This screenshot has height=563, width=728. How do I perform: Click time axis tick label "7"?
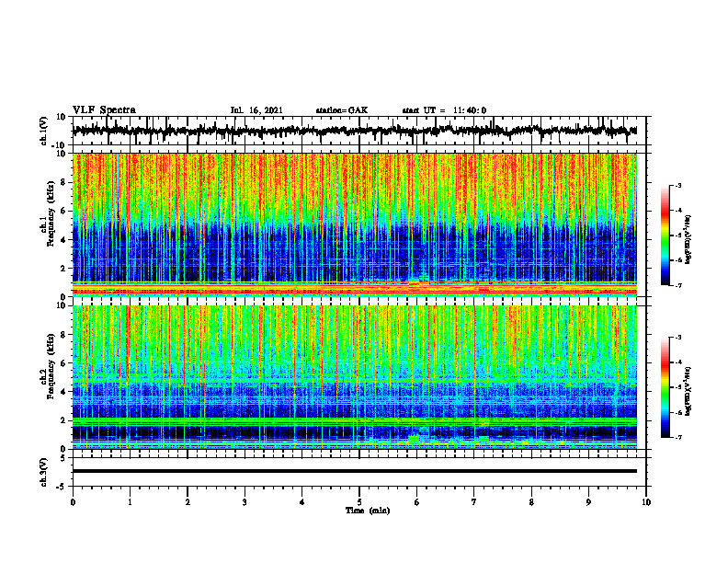pyautogui.click(x=474, y=502)
